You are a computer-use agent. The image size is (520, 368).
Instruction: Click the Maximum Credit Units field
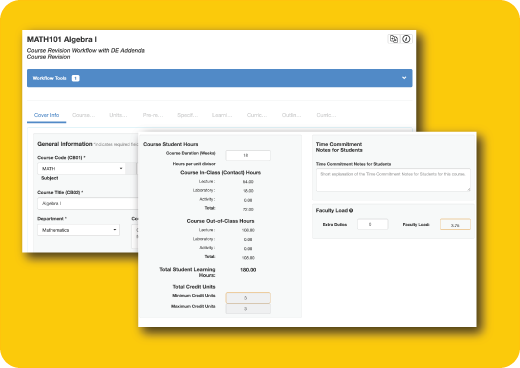click(248, 309)
